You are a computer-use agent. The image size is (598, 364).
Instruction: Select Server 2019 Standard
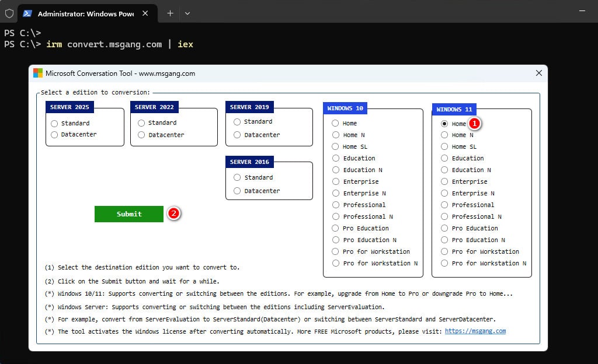(x=253, y=121)
